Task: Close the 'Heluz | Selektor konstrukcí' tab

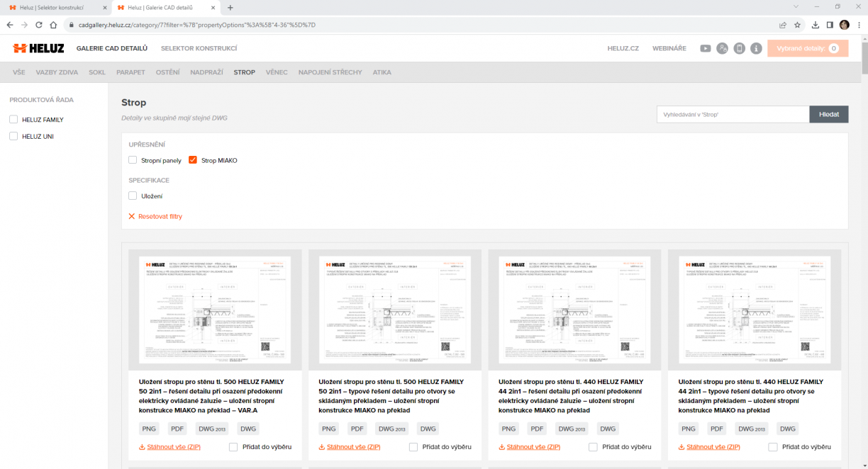Action: click(104, 7)
